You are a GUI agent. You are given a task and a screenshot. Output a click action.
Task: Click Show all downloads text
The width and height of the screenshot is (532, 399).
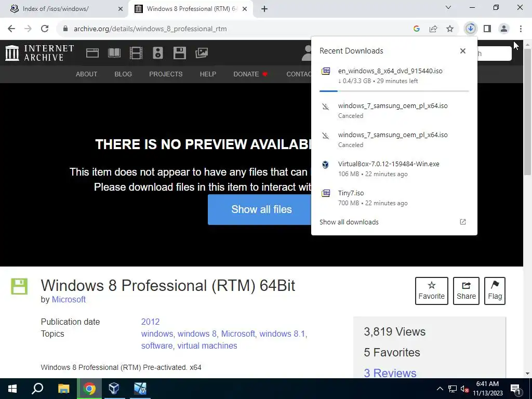pyautogui.click(x=349, y=222)
